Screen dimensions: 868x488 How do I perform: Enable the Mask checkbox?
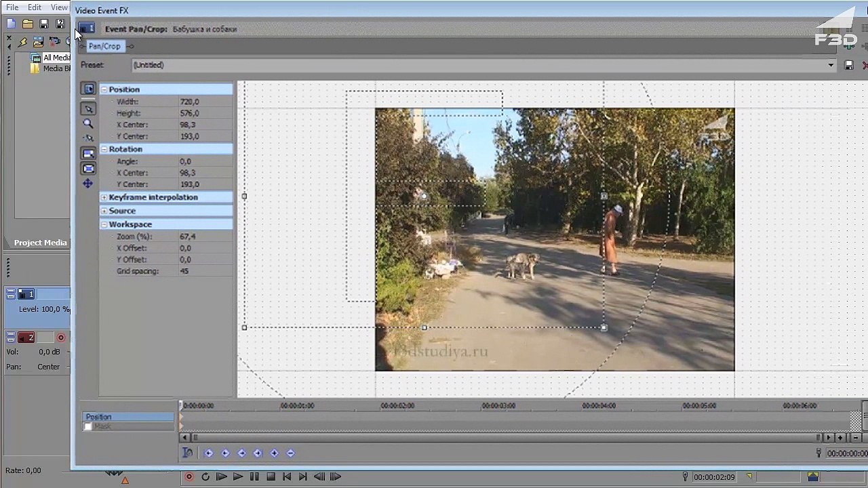tap(87, 426)
